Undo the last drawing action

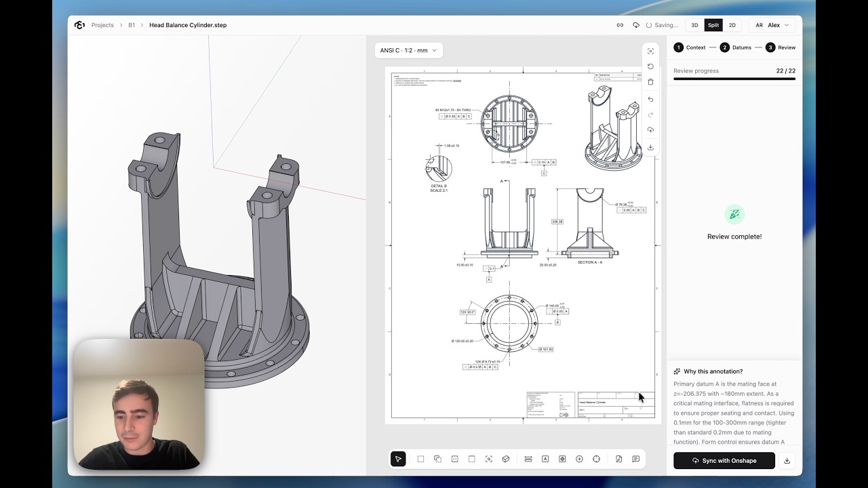pos(650,100)
